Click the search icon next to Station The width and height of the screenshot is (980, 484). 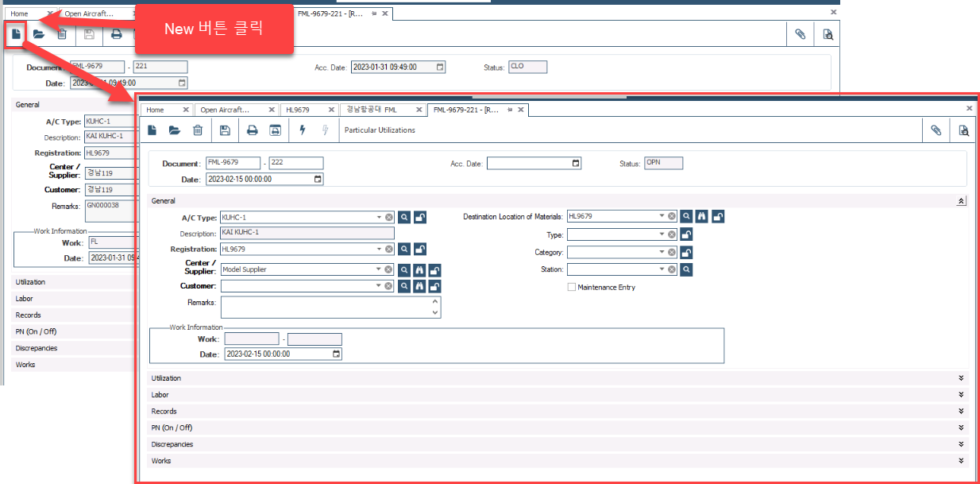pyautogui.click(x=686, y=269)
